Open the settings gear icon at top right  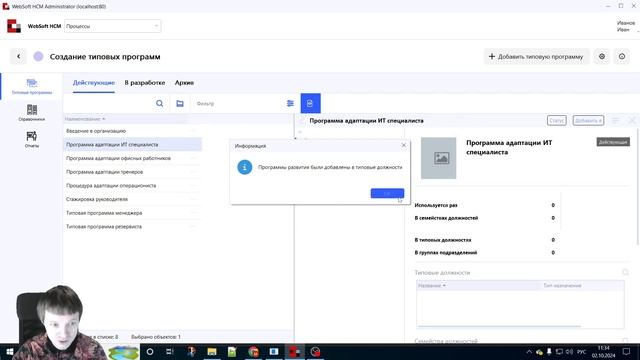(x=602, y=56)
